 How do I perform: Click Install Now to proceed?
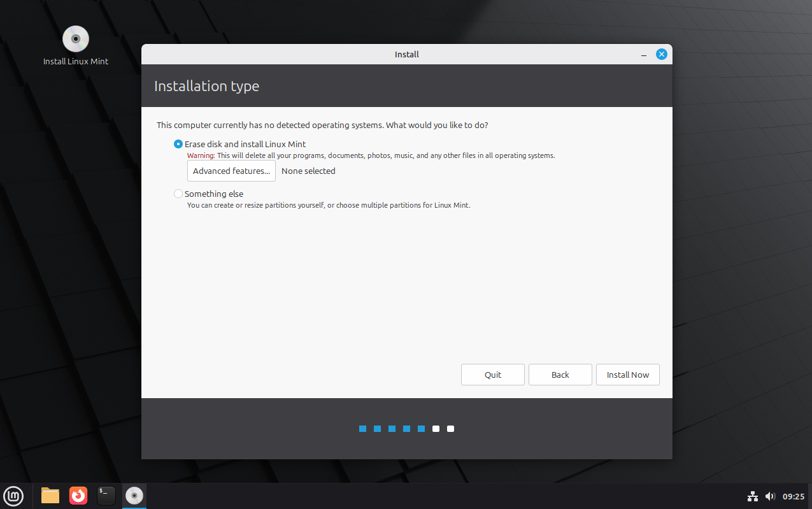[627, 375]
